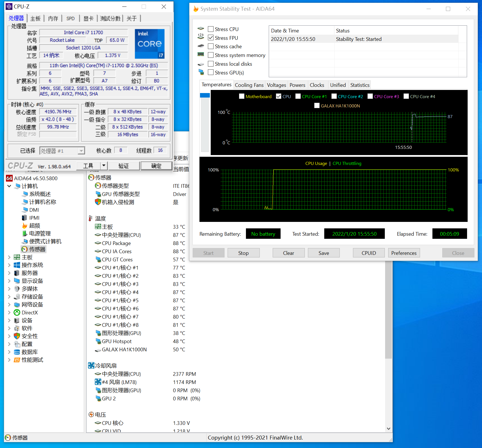Open the 内存 tab in CPU-Z

(x=53, y=19)
